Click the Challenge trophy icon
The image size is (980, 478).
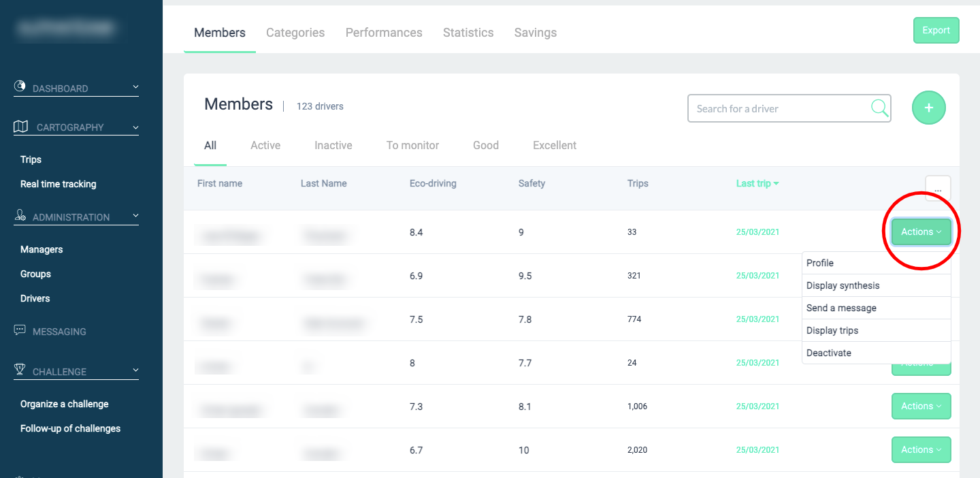tap(20, 370)
